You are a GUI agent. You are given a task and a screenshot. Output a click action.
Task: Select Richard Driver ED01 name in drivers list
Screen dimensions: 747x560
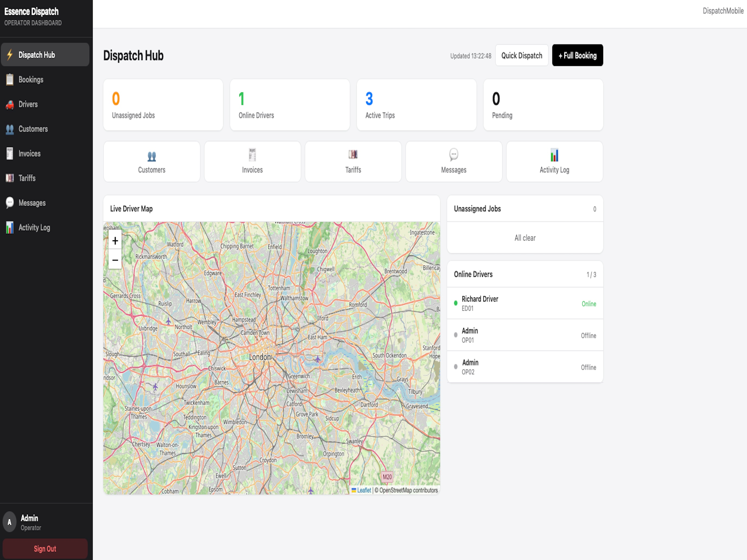480,299
